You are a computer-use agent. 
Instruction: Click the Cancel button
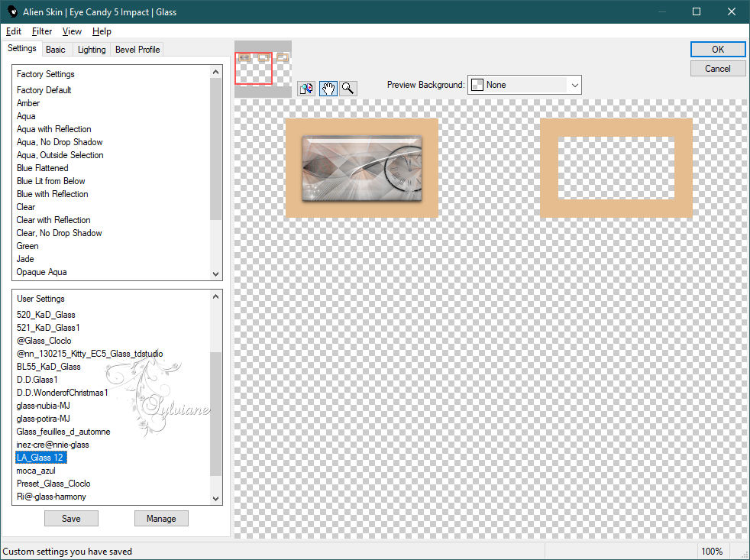click(x=717, y=69)
